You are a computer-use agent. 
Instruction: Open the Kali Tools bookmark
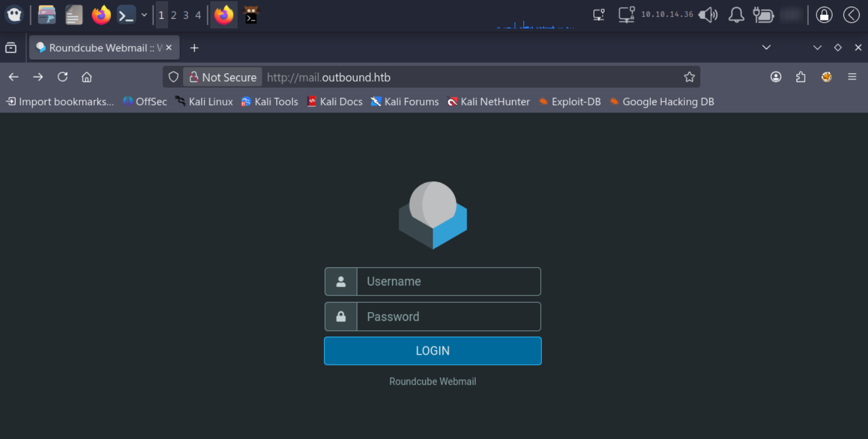point(270,101)
